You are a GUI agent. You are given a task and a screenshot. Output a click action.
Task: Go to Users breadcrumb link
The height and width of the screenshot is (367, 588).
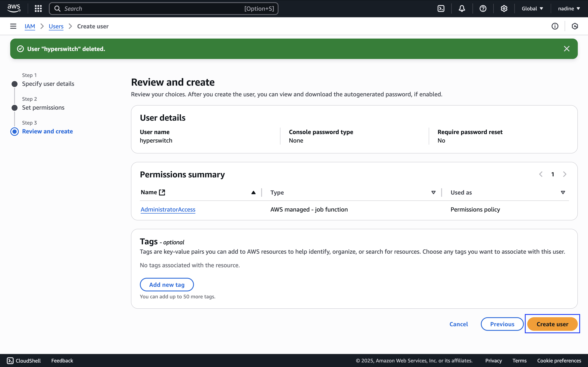click(x=56, y=26)
